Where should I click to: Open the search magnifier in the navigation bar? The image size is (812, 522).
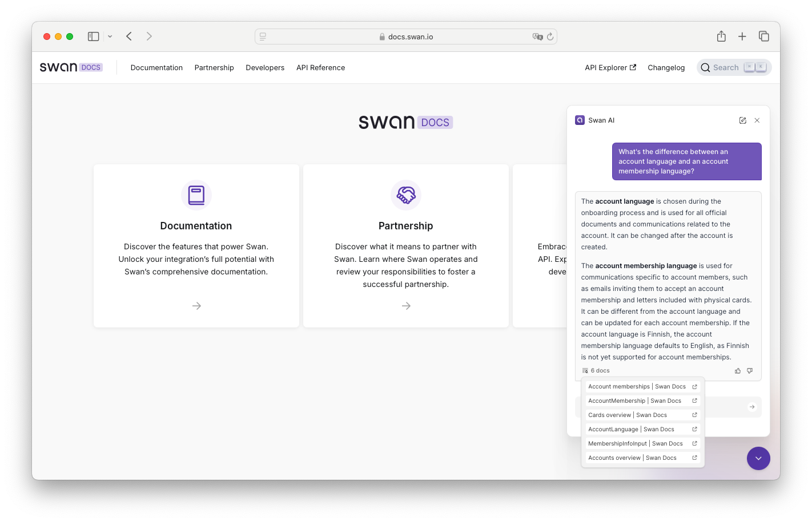[x=706, y=67]
